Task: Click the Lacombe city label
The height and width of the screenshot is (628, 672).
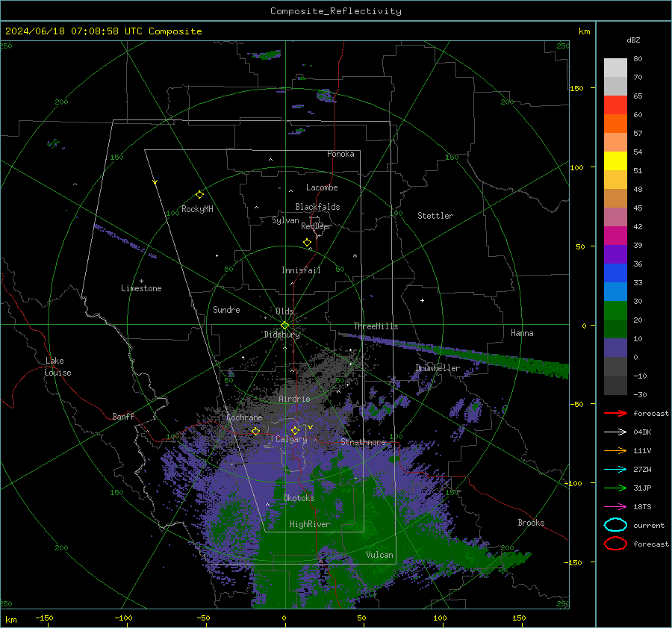Action: 322,187
